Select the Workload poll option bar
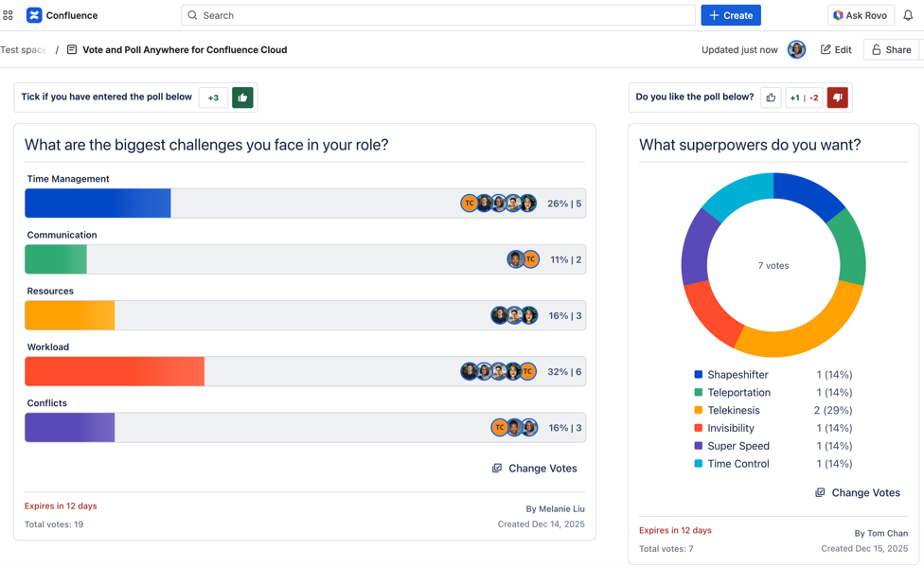This screenshot has height=568, width=924. pyautogui.click(x=305, y=372)
